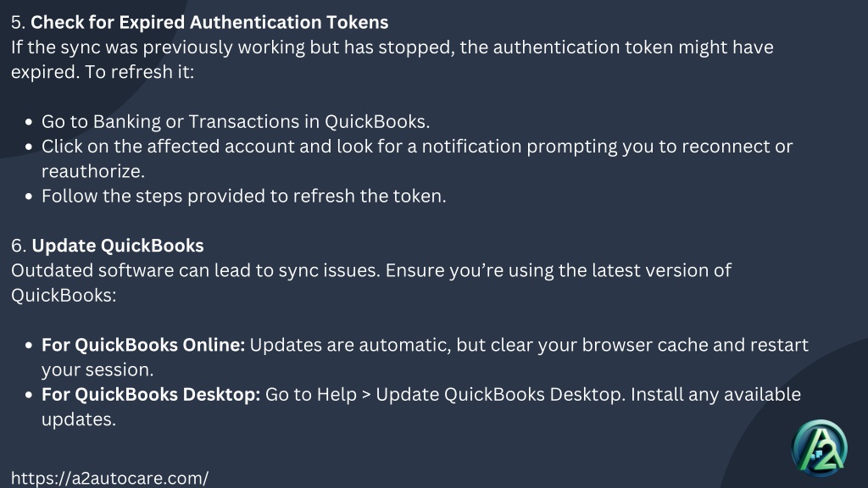Click the number 6 list marker

click(19, 246)
